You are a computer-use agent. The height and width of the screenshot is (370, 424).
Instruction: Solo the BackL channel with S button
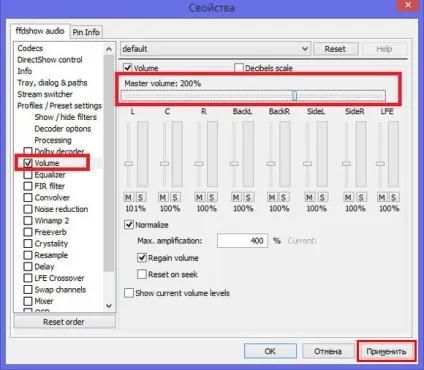(x=248, y=197)
